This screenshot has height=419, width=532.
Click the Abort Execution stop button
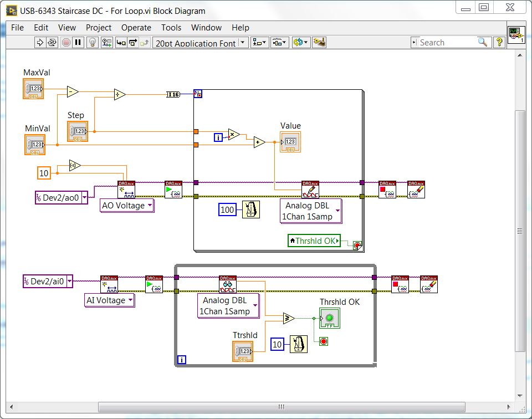coord(66,43)
